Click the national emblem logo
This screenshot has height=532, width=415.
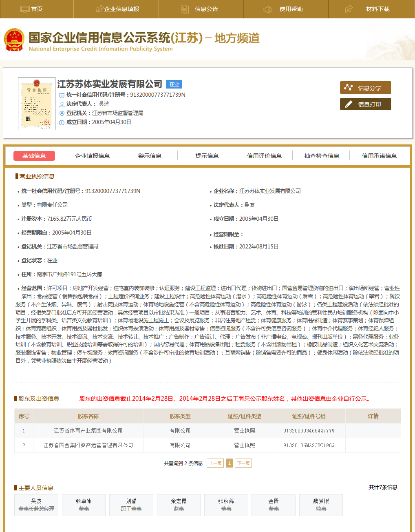(14, 40)
